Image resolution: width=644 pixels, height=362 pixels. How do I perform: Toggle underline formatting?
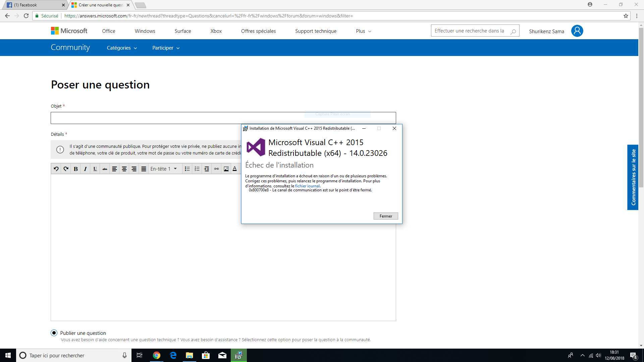[95, 169]
